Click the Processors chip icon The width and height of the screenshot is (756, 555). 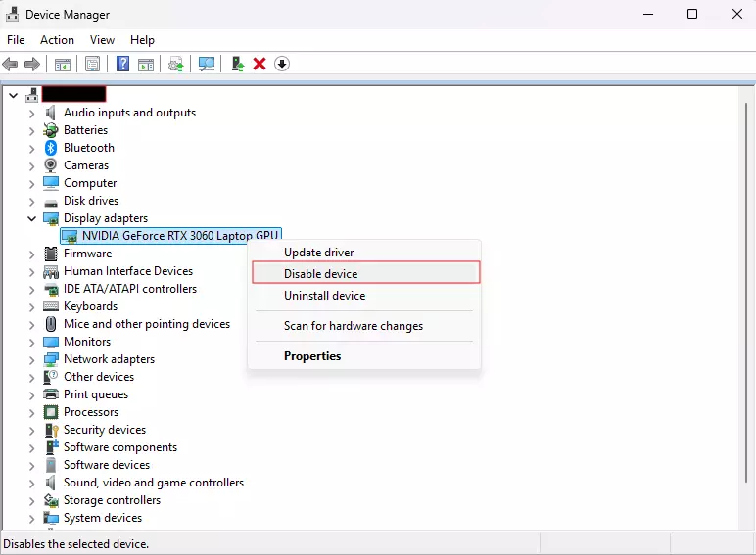coord(51,412)
